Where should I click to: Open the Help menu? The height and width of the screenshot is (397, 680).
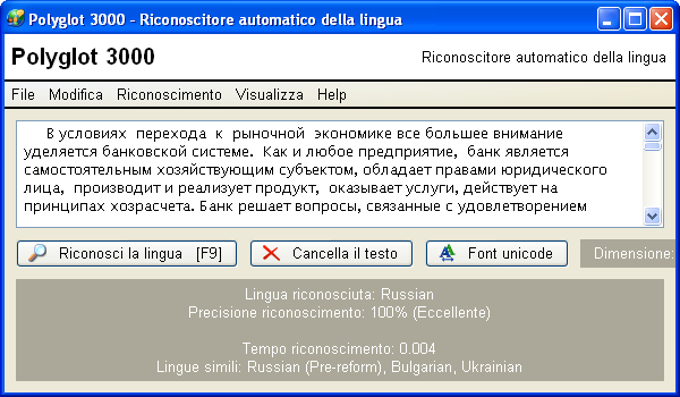tap(332, 95)
